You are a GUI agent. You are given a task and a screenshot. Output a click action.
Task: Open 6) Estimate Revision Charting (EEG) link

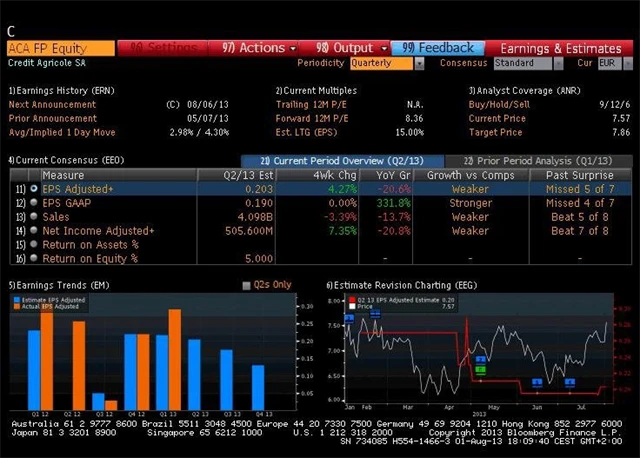402,285
